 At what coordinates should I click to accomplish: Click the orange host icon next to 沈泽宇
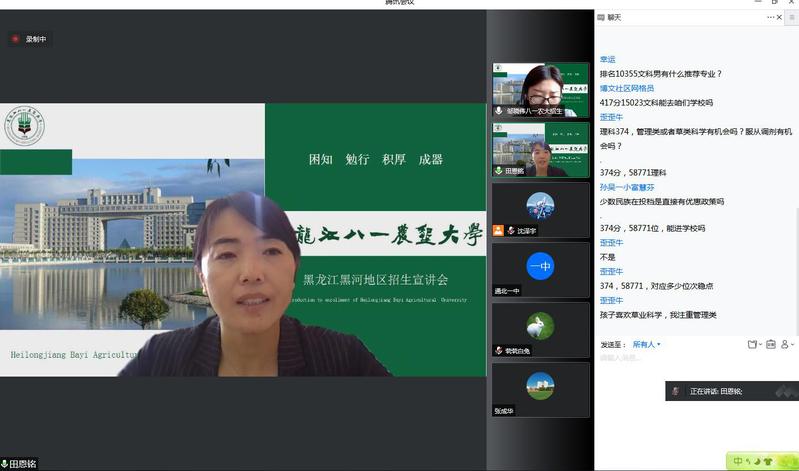point(498,230)
